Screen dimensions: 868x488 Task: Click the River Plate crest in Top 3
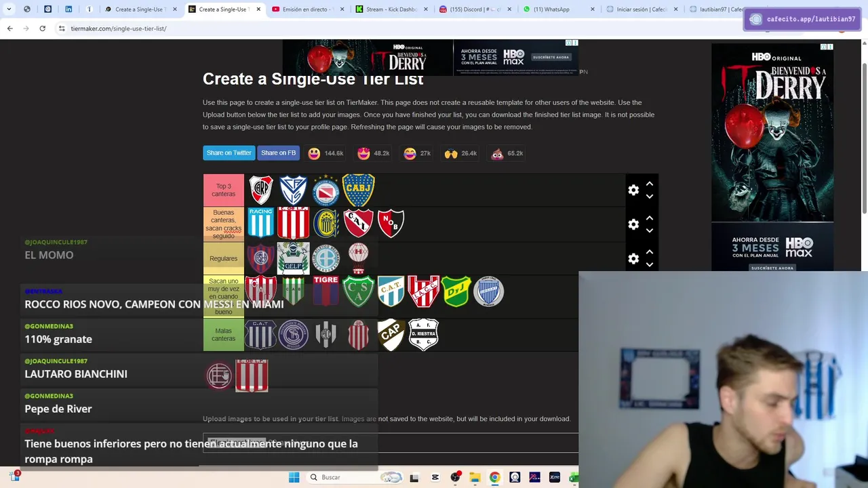pyautogui.click(x=260, y=190)
